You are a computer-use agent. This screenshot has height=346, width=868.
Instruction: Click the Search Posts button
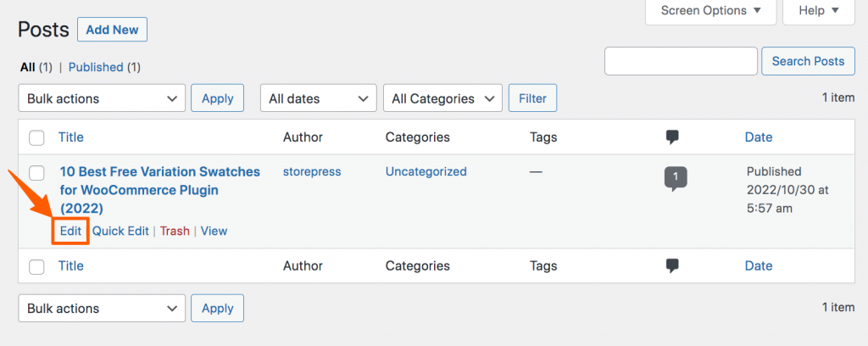tap(808, 61)
